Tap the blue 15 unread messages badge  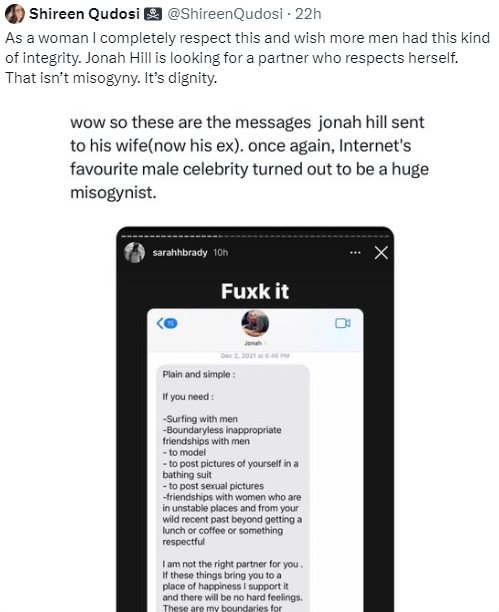point(171,323)
